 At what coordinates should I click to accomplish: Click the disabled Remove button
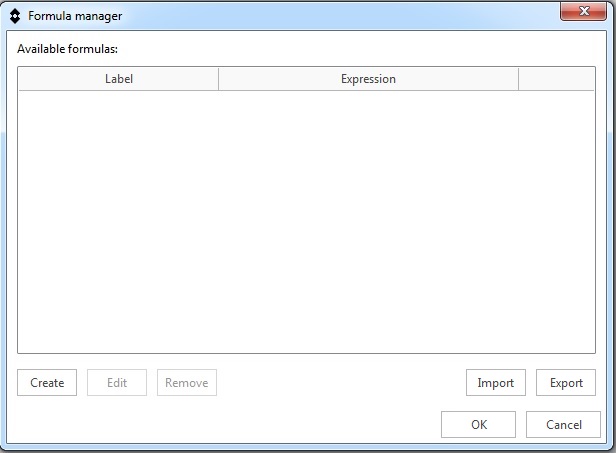point(187,383)
